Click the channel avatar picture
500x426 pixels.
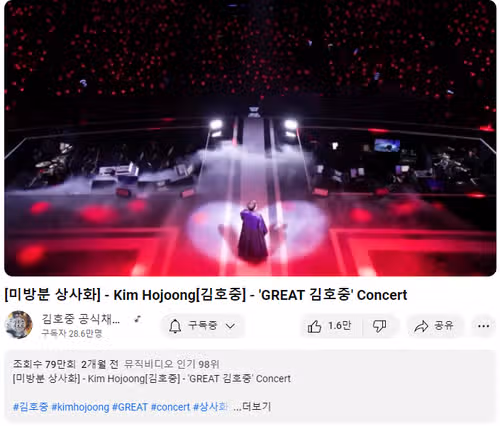tap(19, 324)
